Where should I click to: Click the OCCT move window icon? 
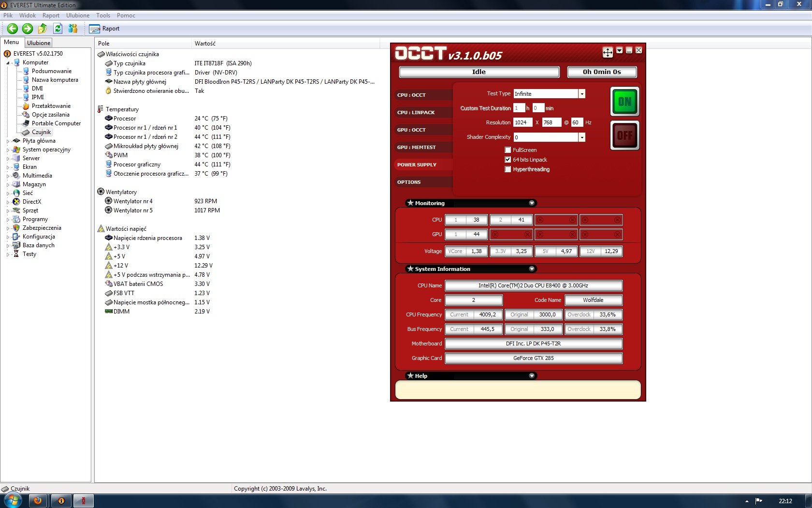coord(608,52)
